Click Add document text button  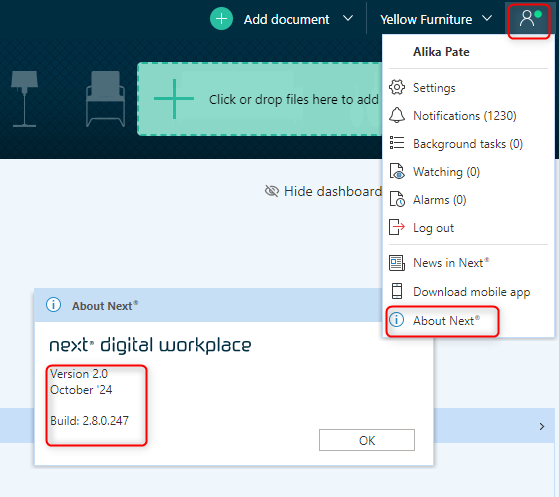[286, 19]
